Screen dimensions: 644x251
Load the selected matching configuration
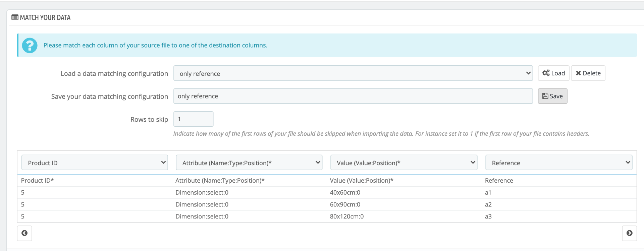click(553, 73)
